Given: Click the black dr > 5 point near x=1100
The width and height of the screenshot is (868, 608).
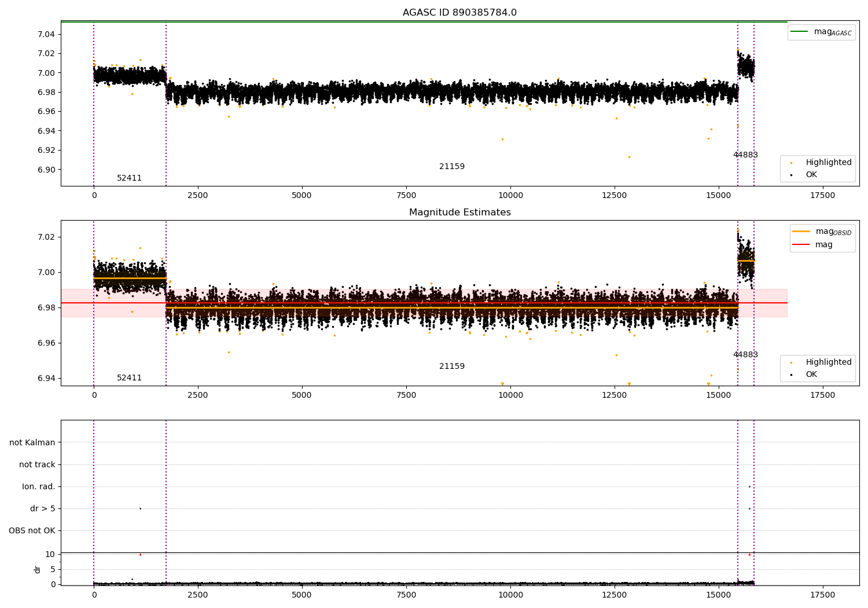Looking at the screenshot, I should [x=140, y=509].
